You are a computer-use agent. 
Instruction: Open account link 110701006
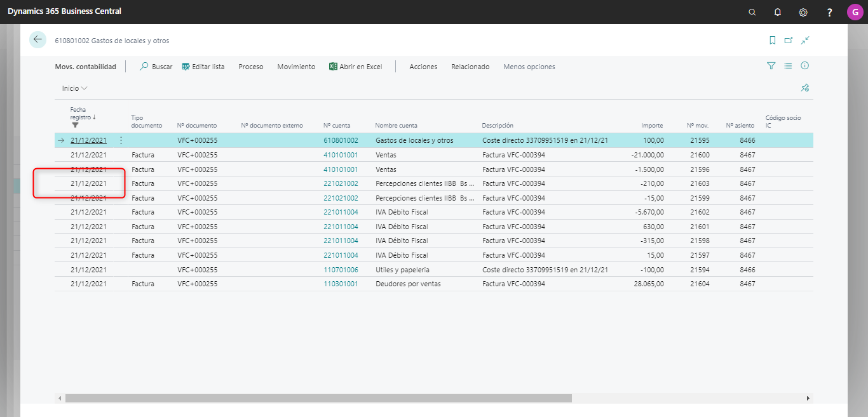(341, 270)
